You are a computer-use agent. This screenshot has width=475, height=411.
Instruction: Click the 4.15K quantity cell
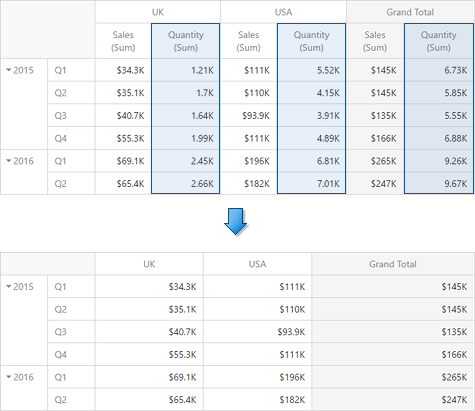coord(311,93)
